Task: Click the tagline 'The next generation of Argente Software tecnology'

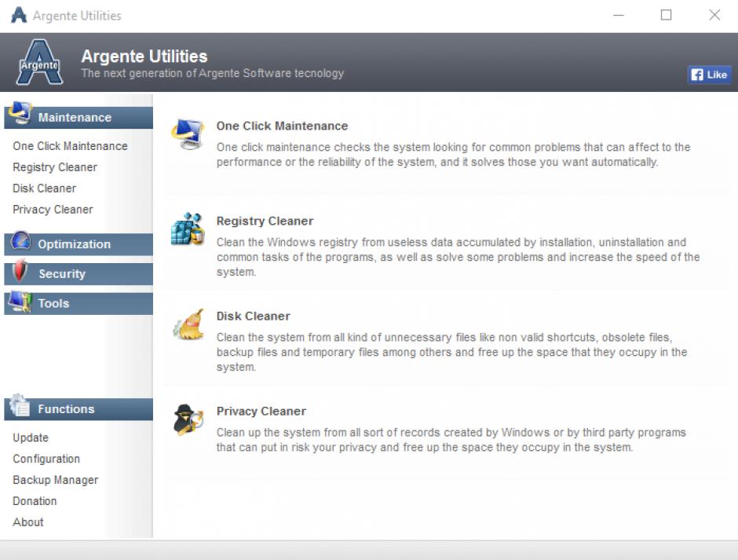Action: 213,74
